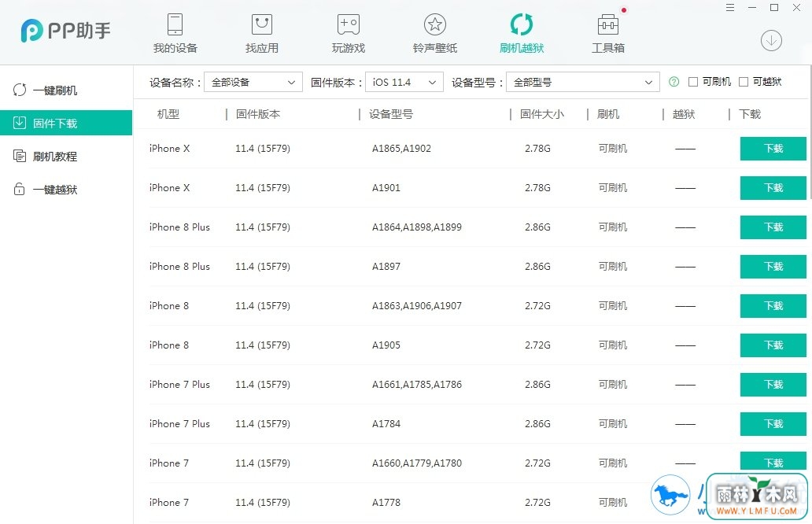Image resolution: width=812 pixels, height=524 pixels.
Task: Click the PP助手 logo icon
Action: (31, 31)
